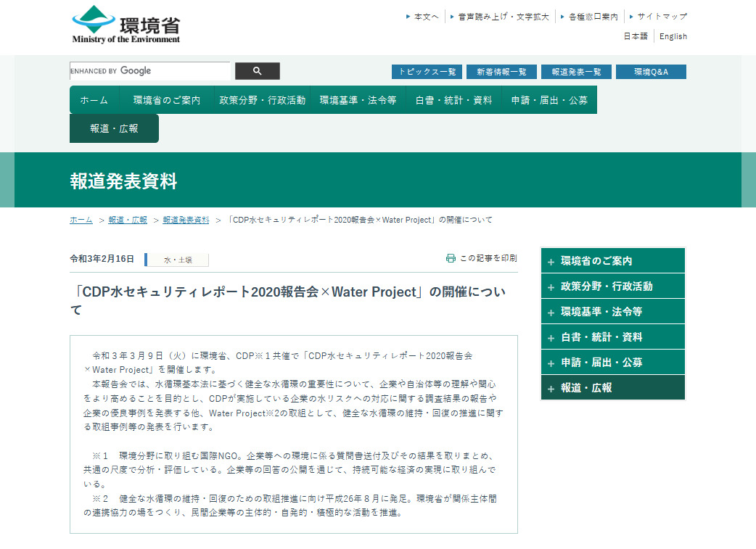Click 本文へ skip link
756x549 pixels.
point(422,16)
